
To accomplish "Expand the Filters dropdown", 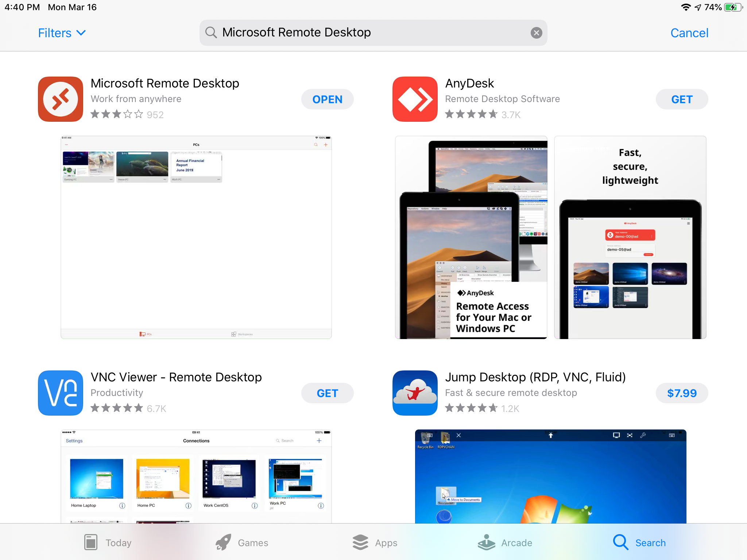I will (62, 33).
